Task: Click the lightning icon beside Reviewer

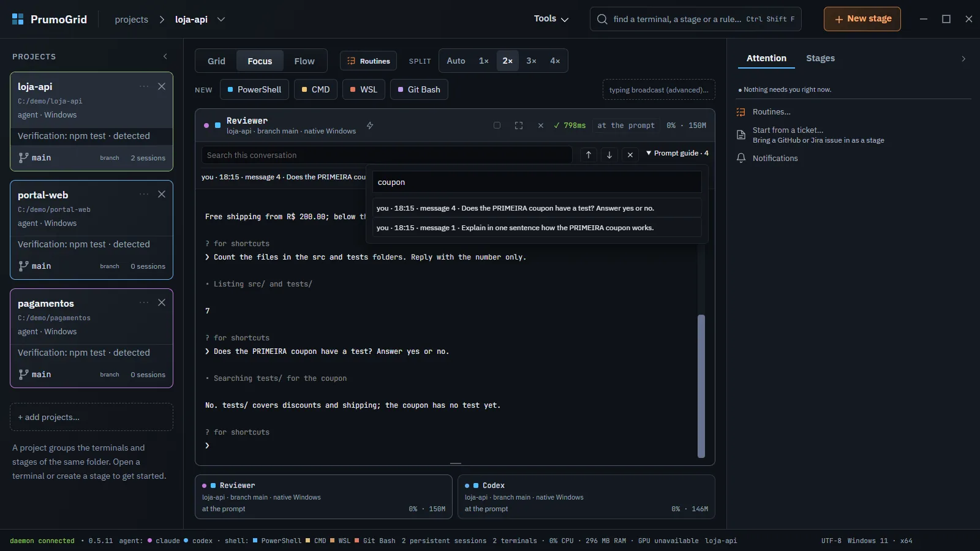Action: click(370, 126)
